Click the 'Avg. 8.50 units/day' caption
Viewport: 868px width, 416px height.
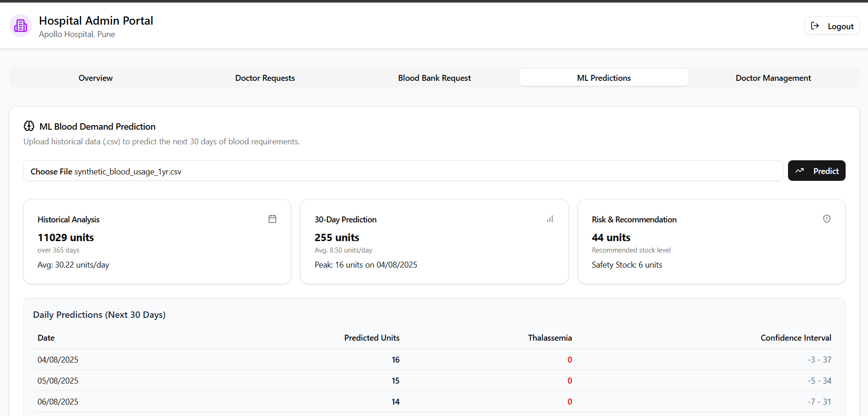click(x=343, y=250)
